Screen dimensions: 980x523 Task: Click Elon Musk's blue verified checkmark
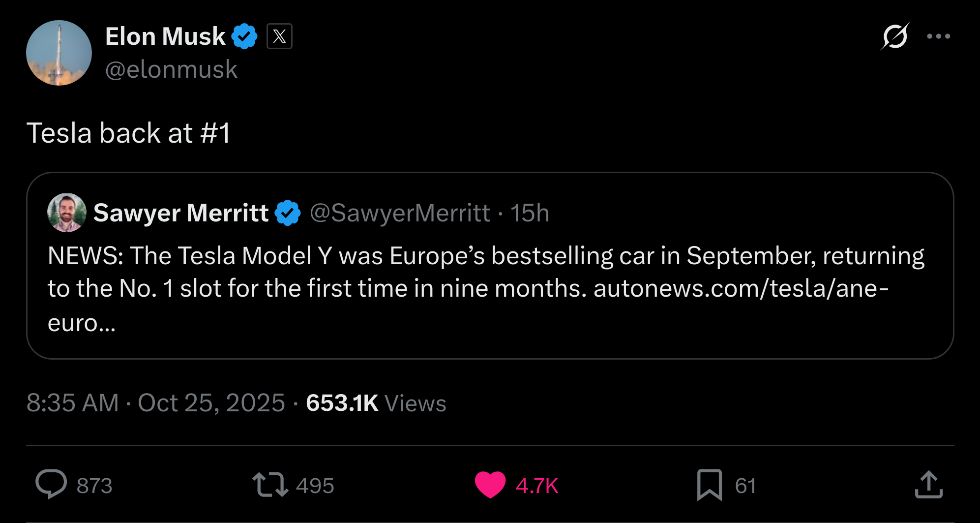coord(244,36)
